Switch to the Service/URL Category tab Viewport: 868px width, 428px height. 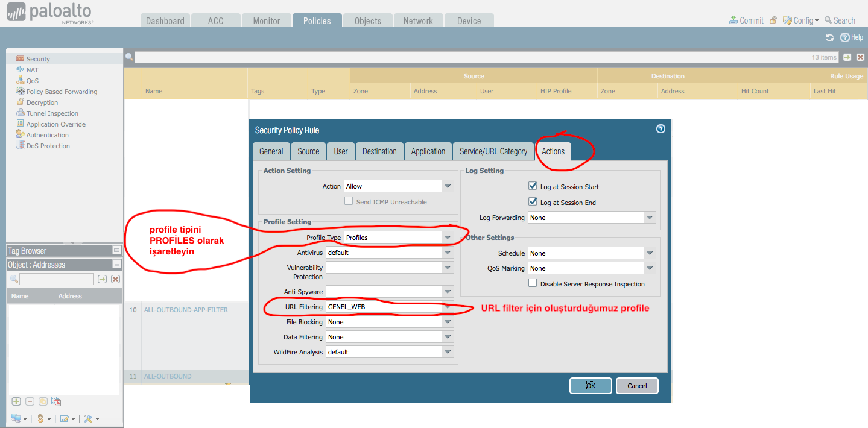tap(493, 151)
